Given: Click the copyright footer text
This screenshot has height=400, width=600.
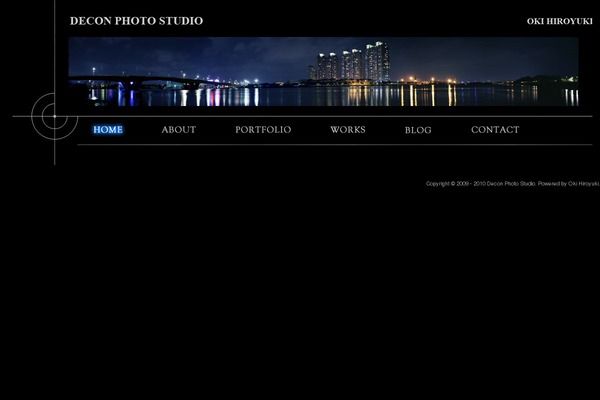Looking at the screenshot, I should point(512,184).
